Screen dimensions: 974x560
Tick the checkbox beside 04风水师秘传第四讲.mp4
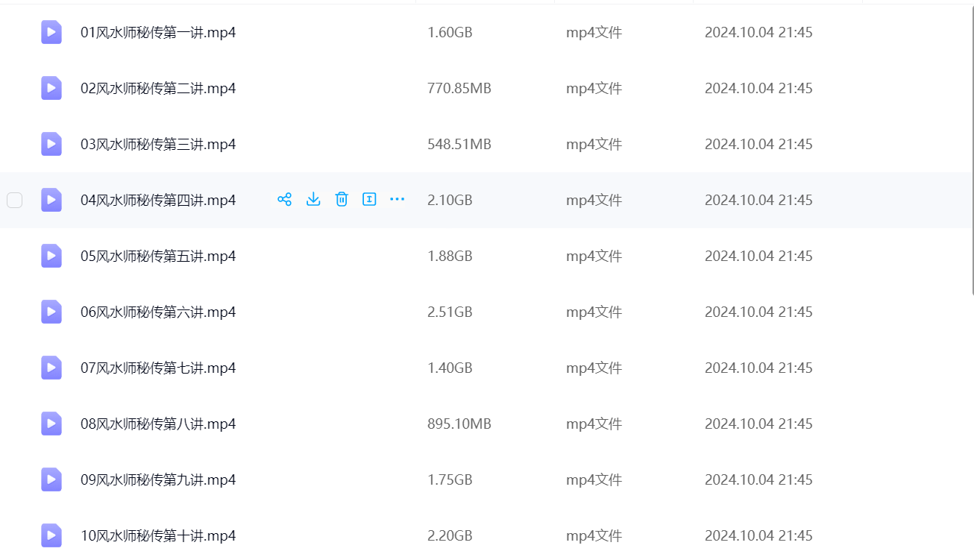point(15,200)
